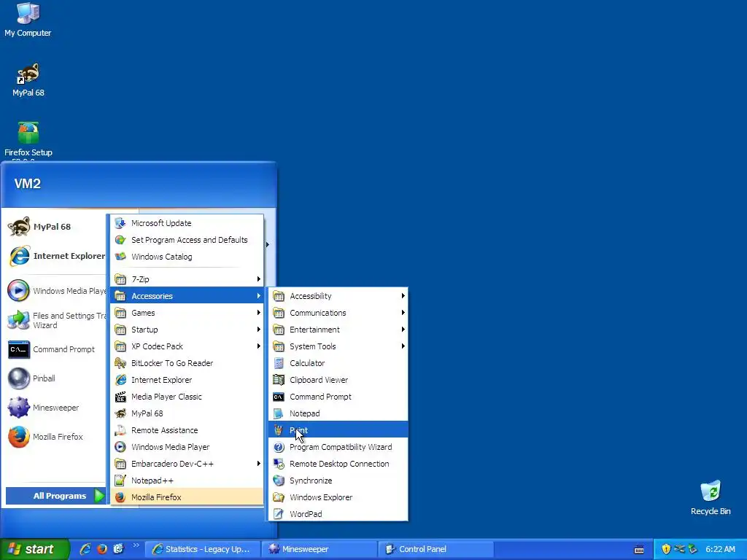The width and height of the screenshot is (747, 560).
Task: Open Calculator from Accessories
Action: click(338, 363)
